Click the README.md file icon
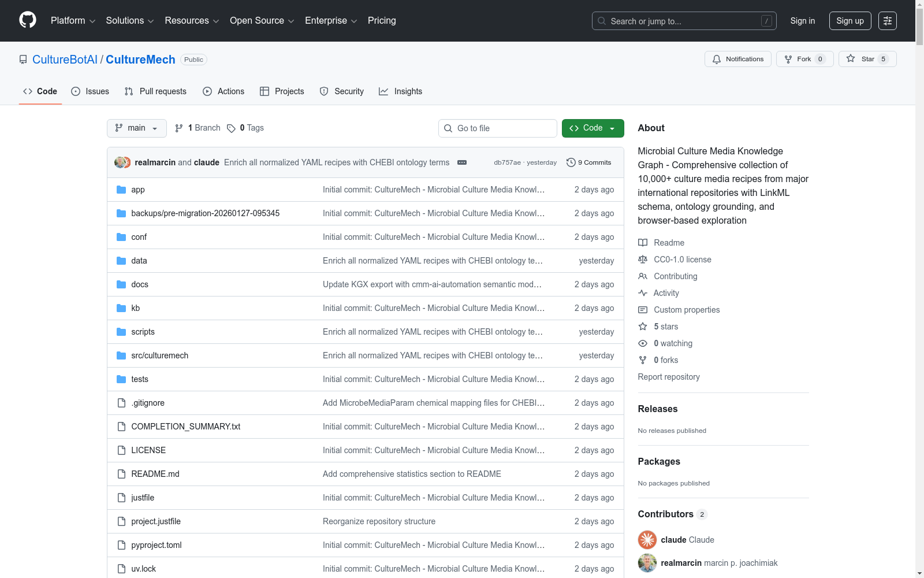This screenshot has width=924, height=578. 121,474
